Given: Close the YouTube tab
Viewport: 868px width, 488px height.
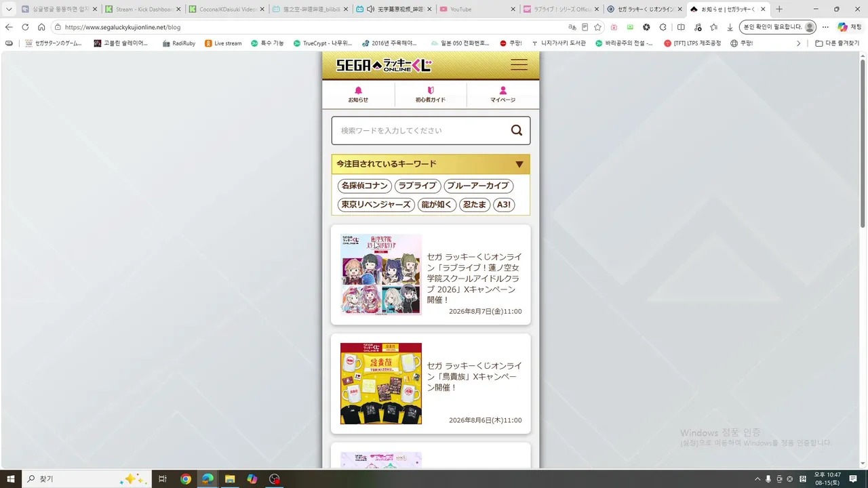Looking at the screenshot, I should pyautogui.click(x=512, y=9).
